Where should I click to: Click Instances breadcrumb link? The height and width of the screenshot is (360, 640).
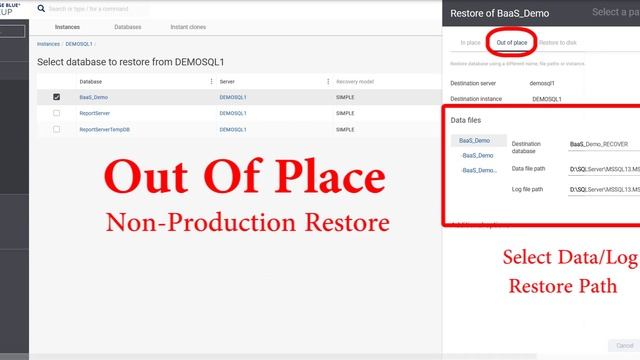tap(48, 44)
